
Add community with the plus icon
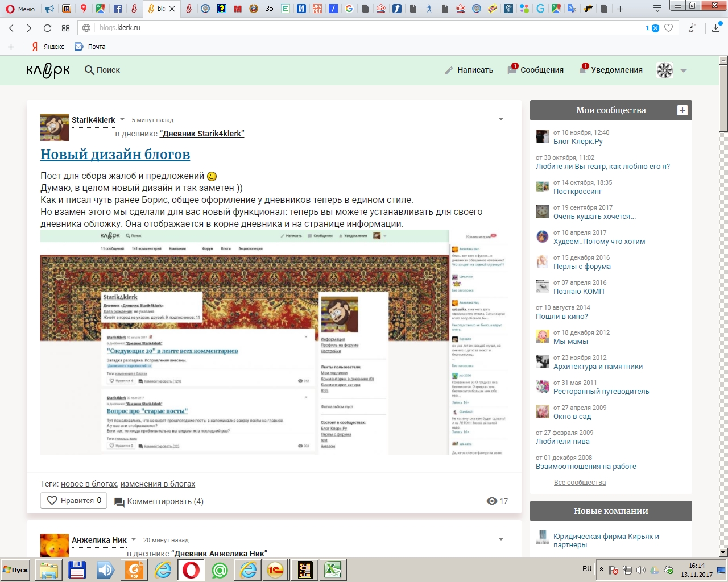[x=682, y=110]
